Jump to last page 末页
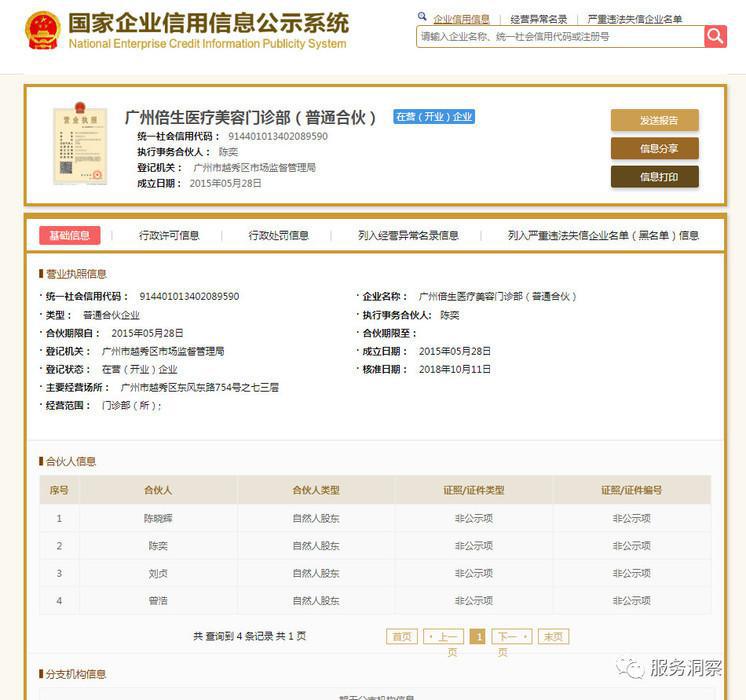This screenshot has height=700, width=746. pyautogui.click(x=553, y=636)
